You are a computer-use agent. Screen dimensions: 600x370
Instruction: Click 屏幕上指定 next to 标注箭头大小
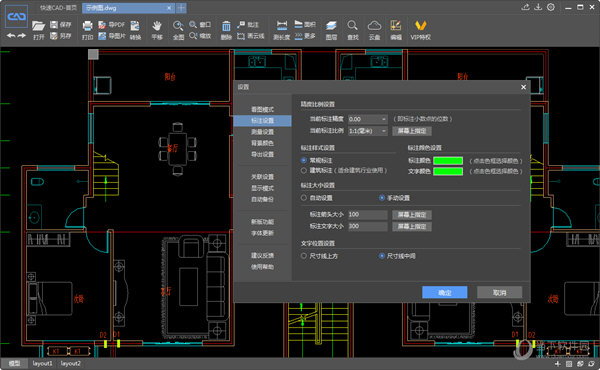coord(412,215)
